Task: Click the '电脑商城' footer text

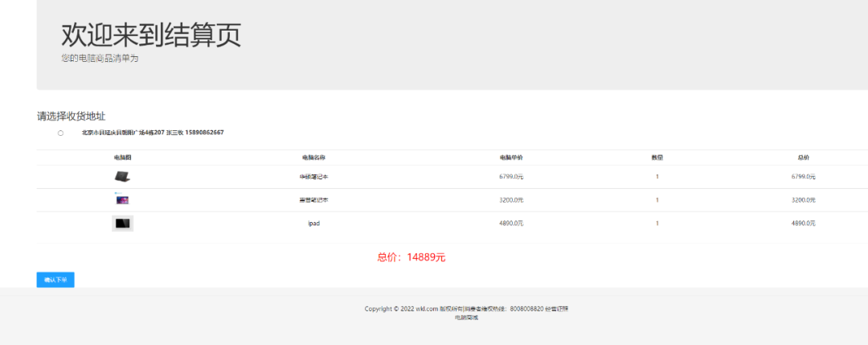Action: coord(466,318)
